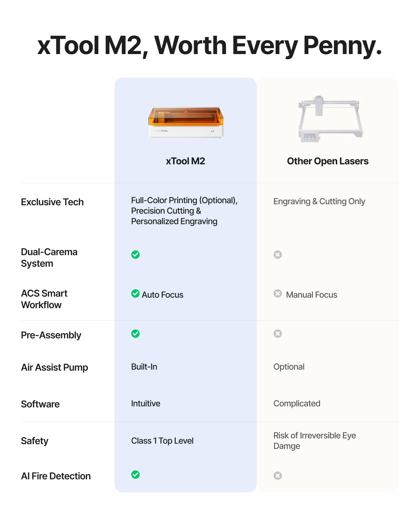
Task: Click the green check for AI Fire Detection
Action: point(135,475)
